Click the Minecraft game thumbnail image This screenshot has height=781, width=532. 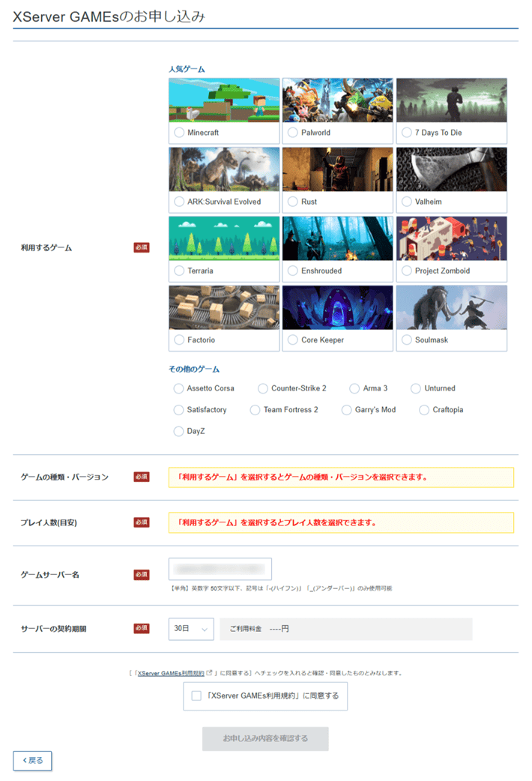[224, 100]
